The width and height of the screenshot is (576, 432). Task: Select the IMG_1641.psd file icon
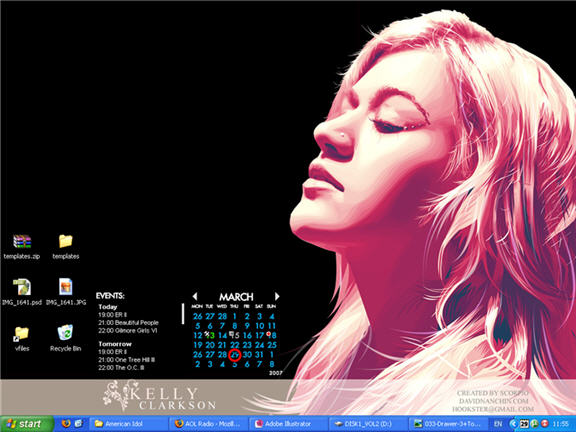(x=22, y=287)
